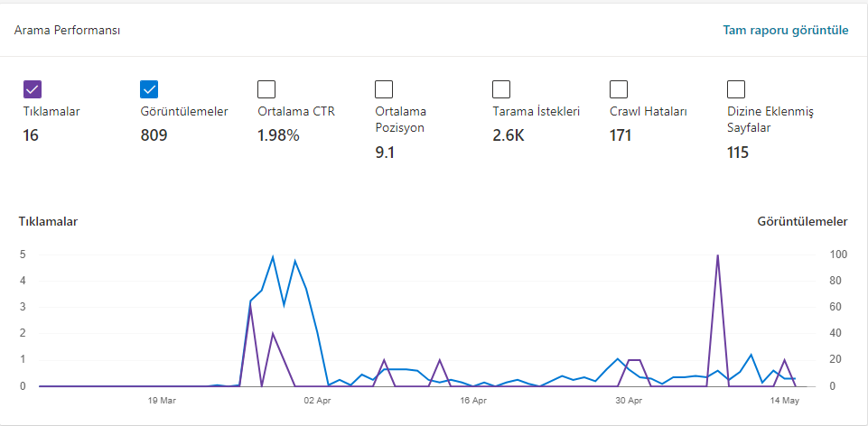Open the Tam raporu görüntüle link
The width and height of the screenshot is (868, 426).
pyautogui.click(x=786, y=31)
